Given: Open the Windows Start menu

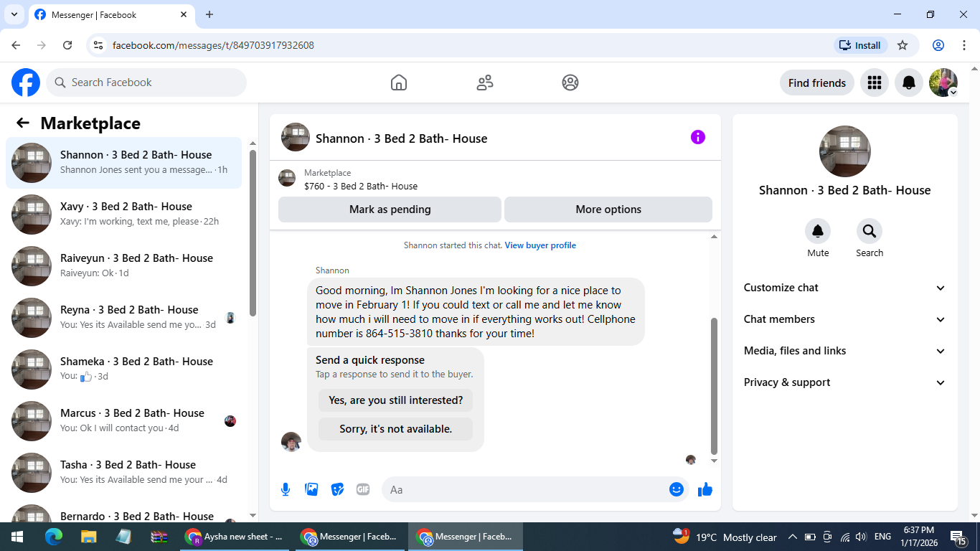Looking at the screenshot, I should [17, 537].
